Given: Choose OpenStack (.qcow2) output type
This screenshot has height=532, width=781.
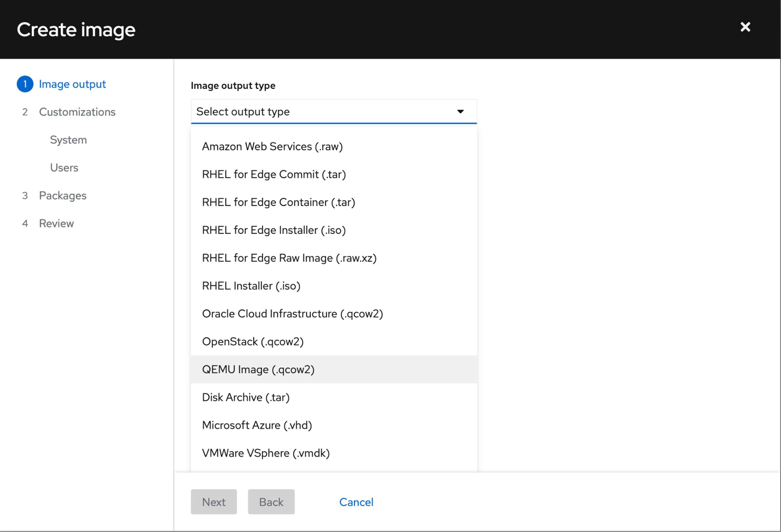Looking at the screenshot, I should 253,341.
